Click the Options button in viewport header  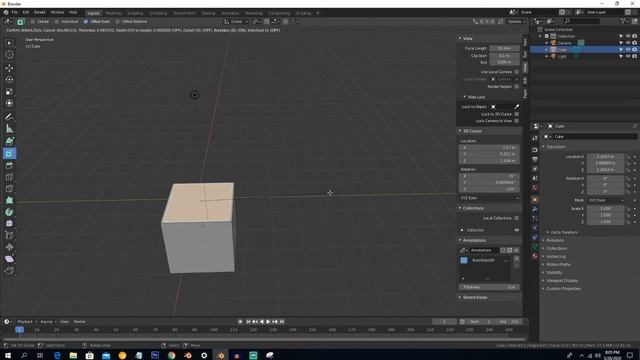[516, 22]
